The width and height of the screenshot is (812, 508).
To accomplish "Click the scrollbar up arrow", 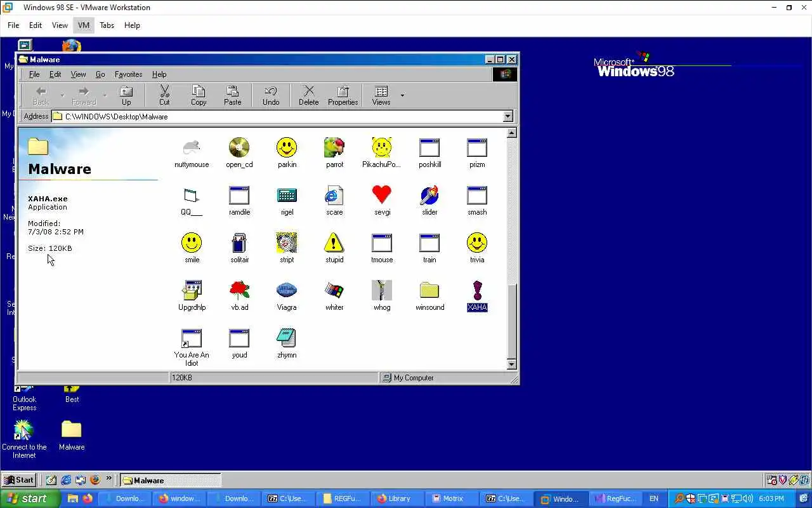I will click(512, 133).
